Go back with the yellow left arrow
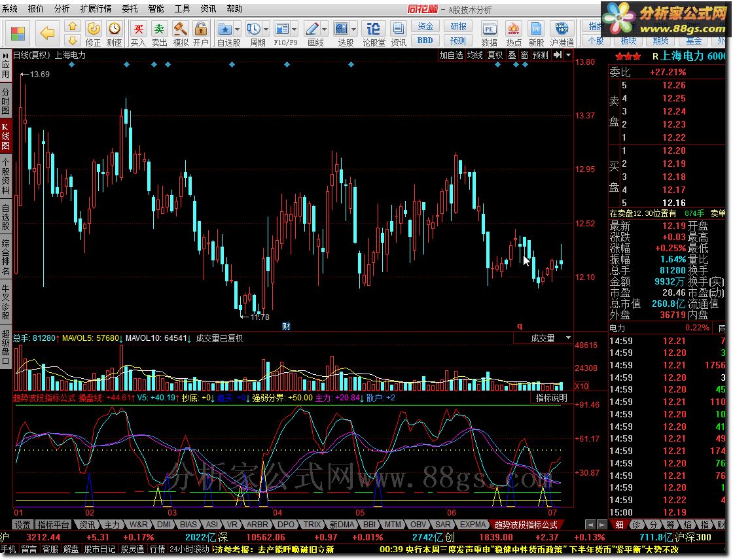Viewport: 733px width, 560px height. 47,33
